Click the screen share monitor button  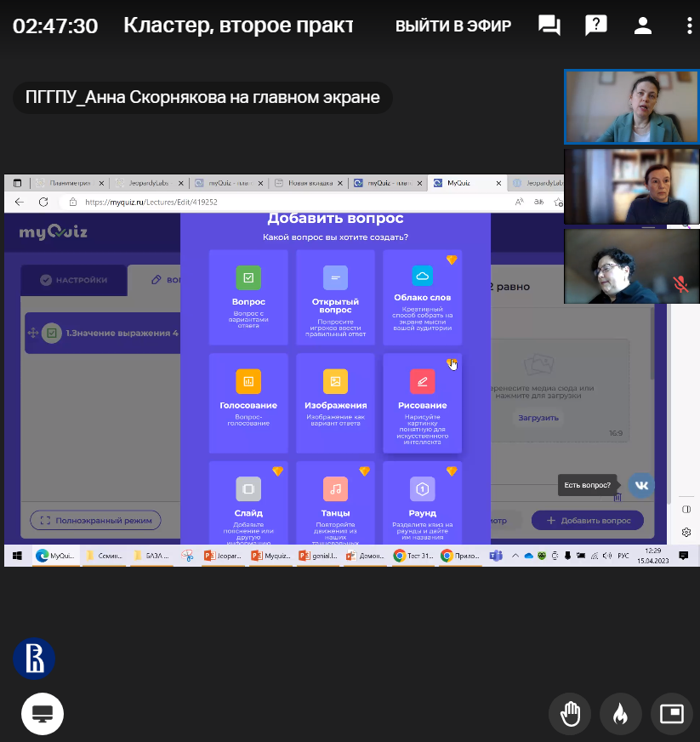point(43,714)
